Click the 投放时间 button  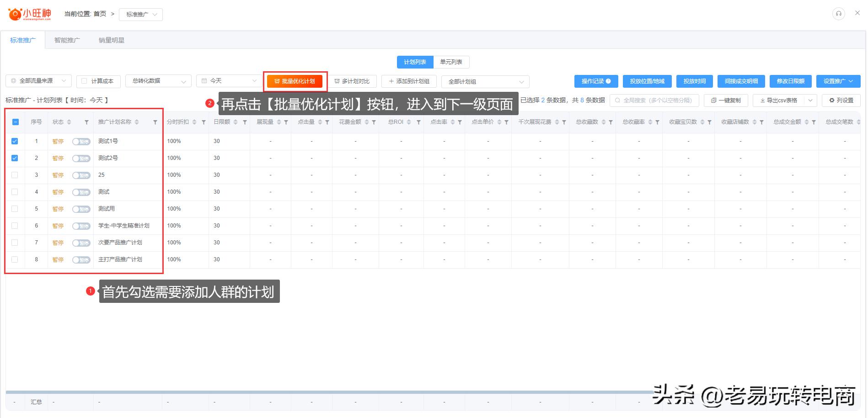click(x=694, y=81)
